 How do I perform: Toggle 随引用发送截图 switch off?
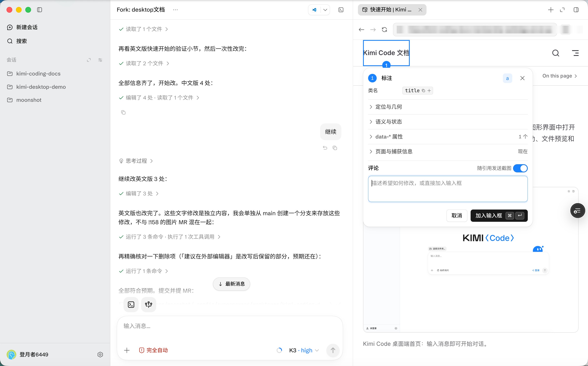pos(520,168)
